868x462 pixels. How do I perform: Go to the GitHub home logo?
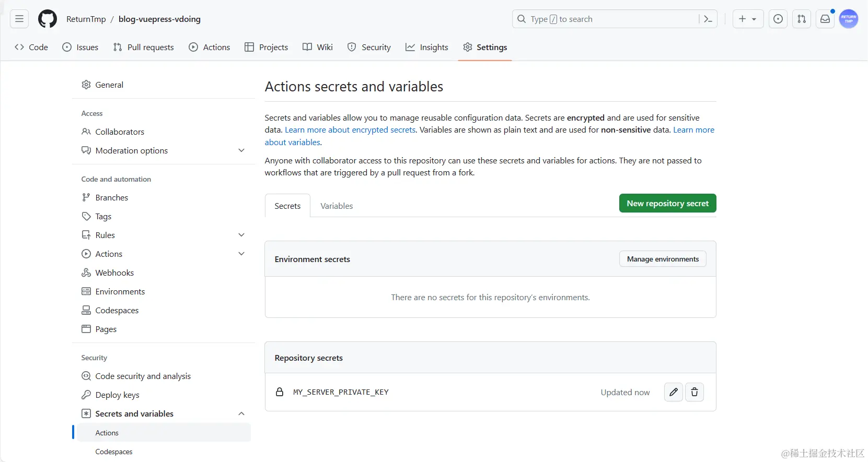tap(48, 19)
